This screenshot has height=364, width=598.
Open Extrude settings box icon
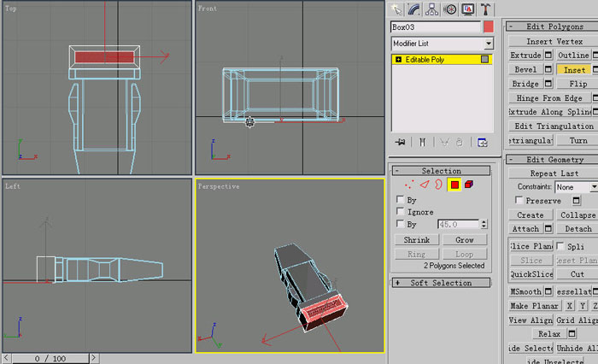click(548, 56)
